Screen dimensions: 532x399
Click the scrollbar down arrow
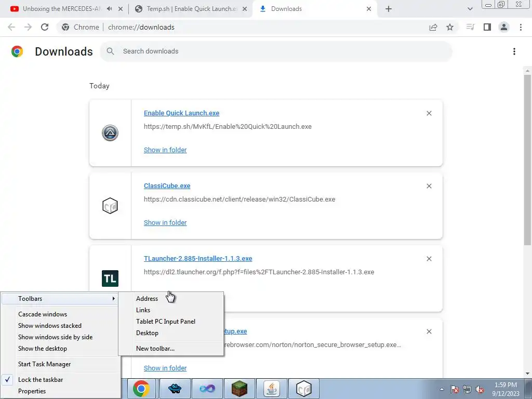(x=527, y=374)
